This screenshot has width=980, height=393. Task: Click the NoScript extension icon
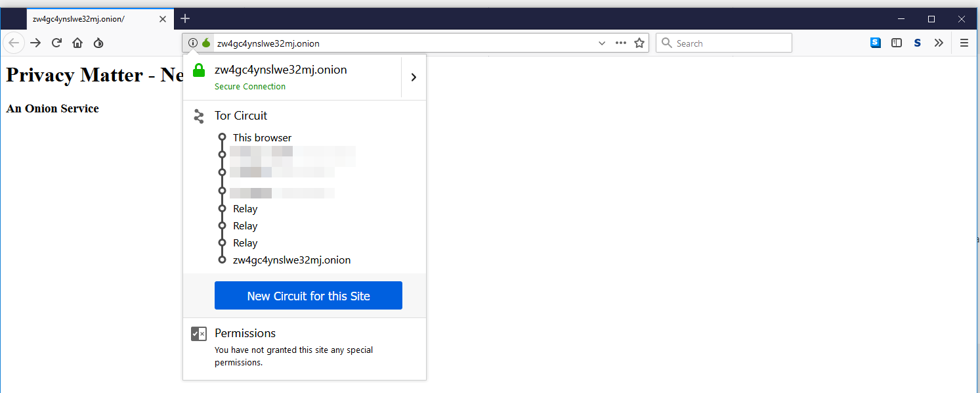pyautogui.click(x=917, y=43)
